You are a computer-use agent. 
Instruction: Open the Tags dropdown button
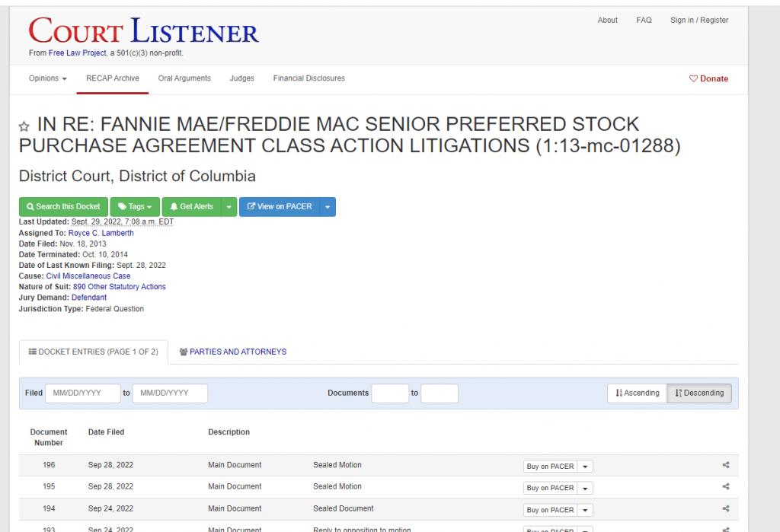135,207
